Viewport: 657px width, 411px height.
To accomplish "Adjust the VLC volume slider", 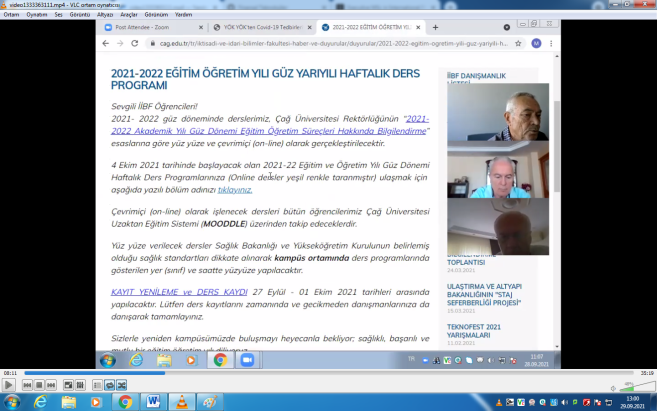I will 637,386.
